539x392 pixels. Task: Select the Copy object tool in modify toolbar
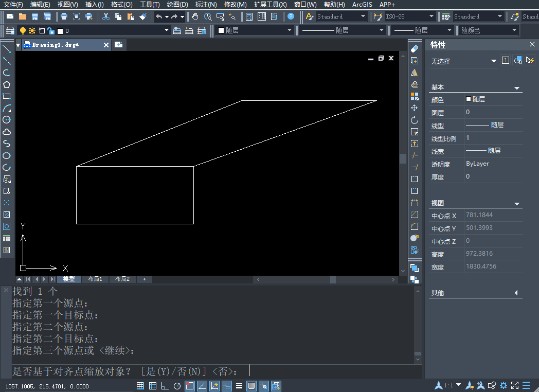tap(415, 61)
